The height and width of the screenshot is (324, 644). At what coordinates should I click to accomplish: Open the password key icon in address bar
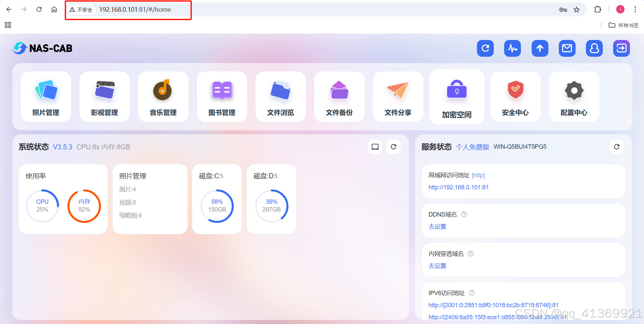[563, 9]
